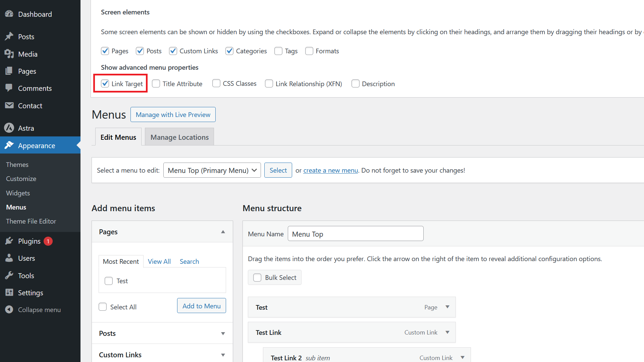Image resolution: width=644 pixels, height=362 pixels.
Task: Open the Menu Top (Primary Menu) dropdown
Action: [x=212, y=170]
